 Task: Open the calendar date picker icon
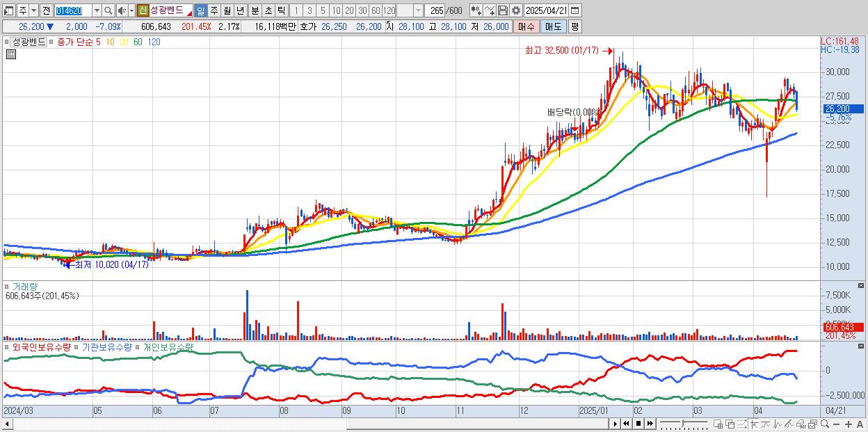[x=575, y=10]
